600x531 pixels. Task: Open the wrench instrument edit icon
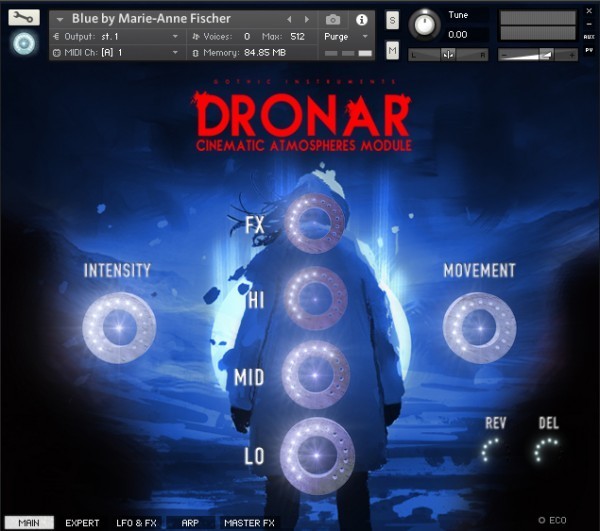click(24, 17)
